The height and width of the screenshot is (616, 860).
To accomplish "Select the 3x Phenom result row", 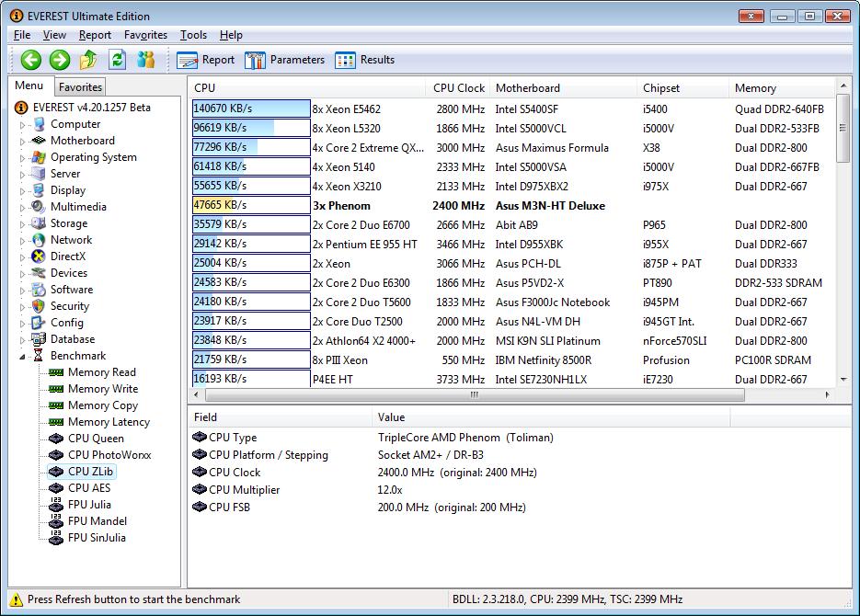I will 513,206.
